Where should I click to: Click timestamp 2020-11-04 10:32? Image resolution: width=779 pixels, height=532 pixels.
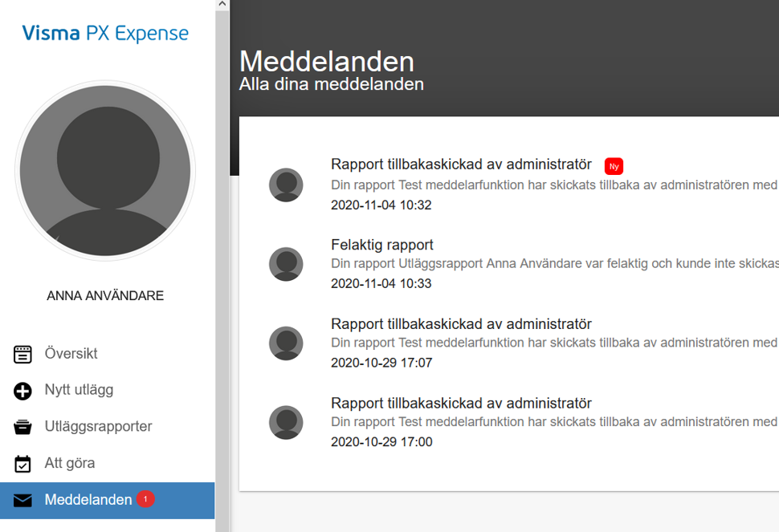(x=381, y=205)
